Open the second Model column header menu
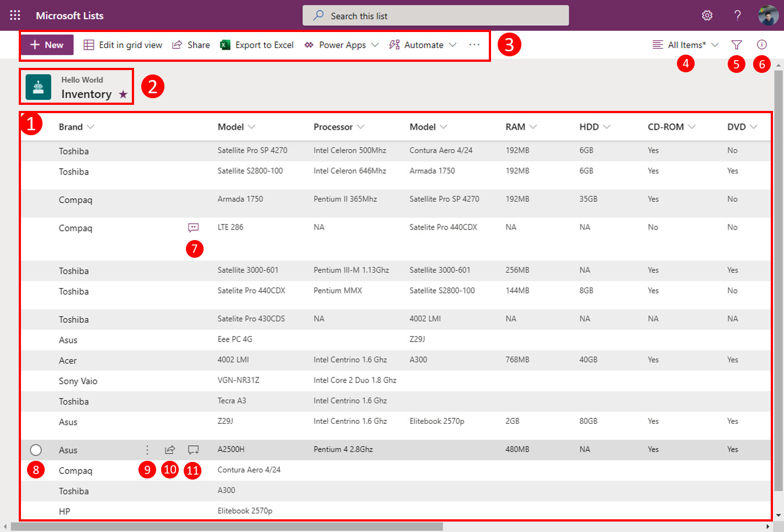Viewport: 784px width, 532px height. click(428, 127)
